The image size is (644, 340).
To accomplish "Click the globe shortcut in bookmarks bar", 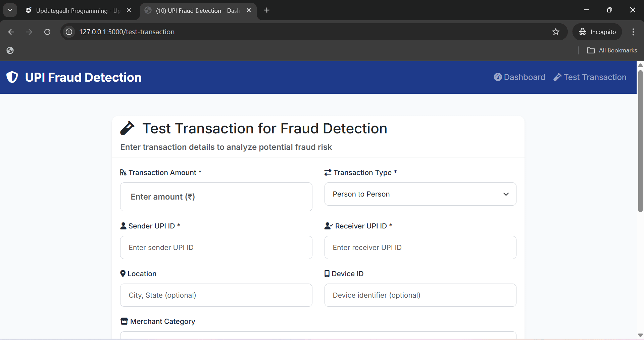I will (x=10, y=50).
